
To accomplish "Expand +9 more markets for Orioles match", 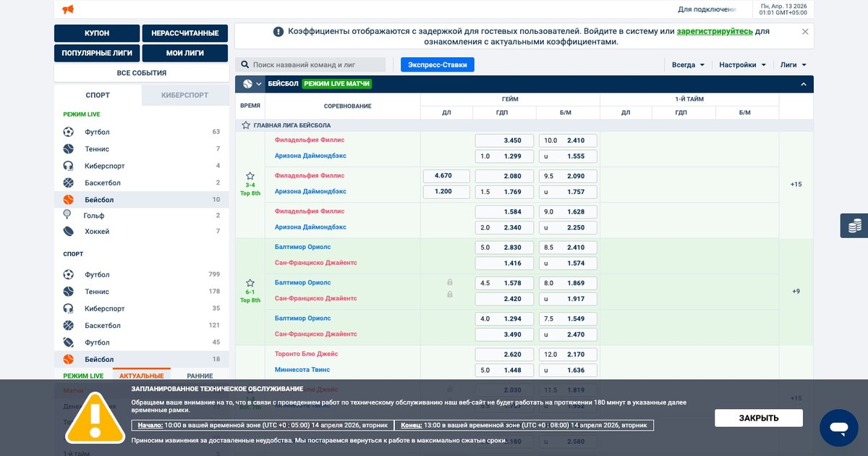I will tap(796, 292).
